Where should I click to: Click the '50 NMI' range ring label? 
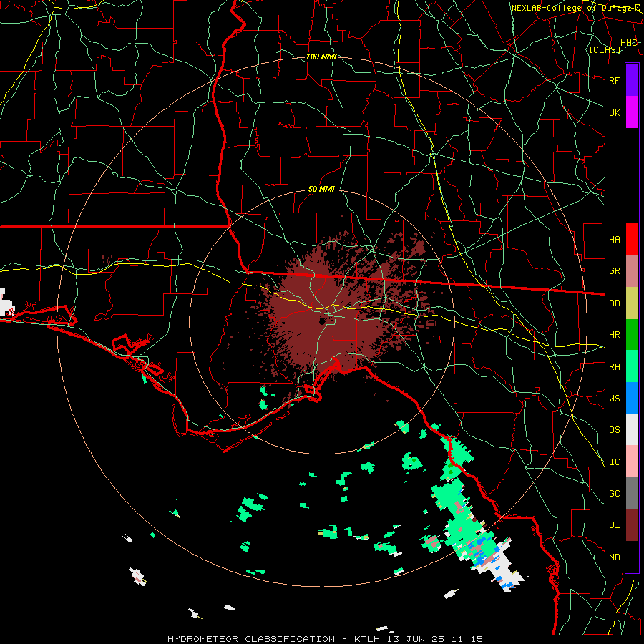tap(321, 190)
